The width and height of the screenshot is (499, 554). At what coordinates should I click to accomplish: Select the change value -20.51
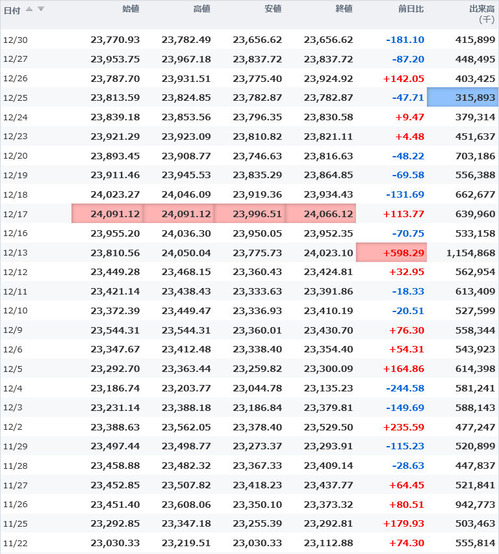click(408, 311)
